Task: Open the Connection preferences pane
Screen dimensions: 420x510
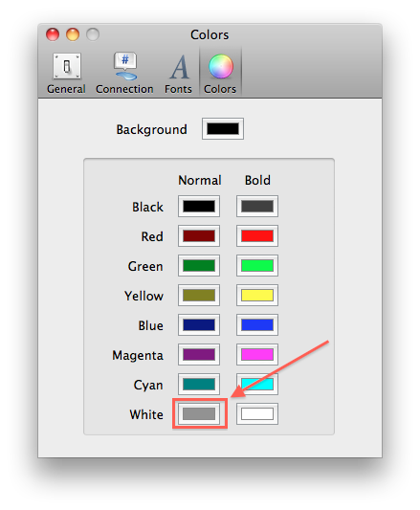Action: click(x=124, y=74)
